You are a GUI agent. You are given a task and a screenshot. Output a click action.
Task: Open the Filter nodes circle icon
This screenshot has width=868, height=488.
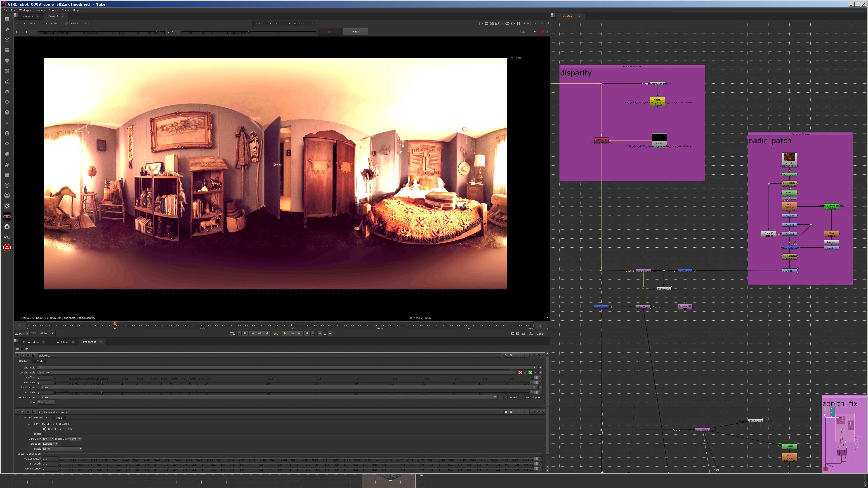point(7,71)
